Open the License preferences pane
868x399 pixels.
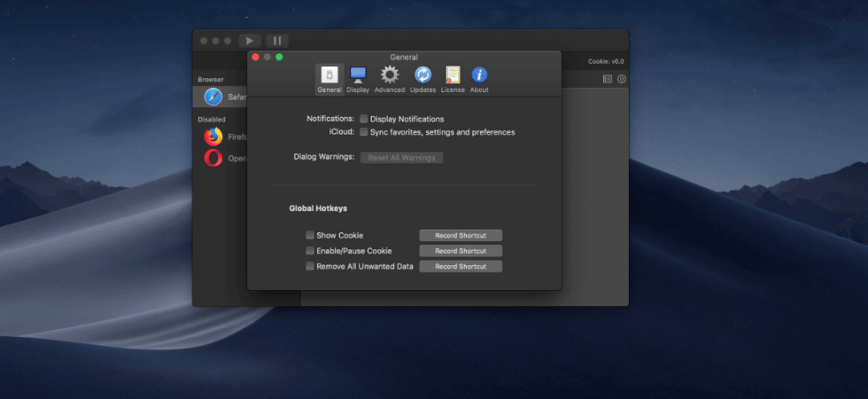(453, 79)
